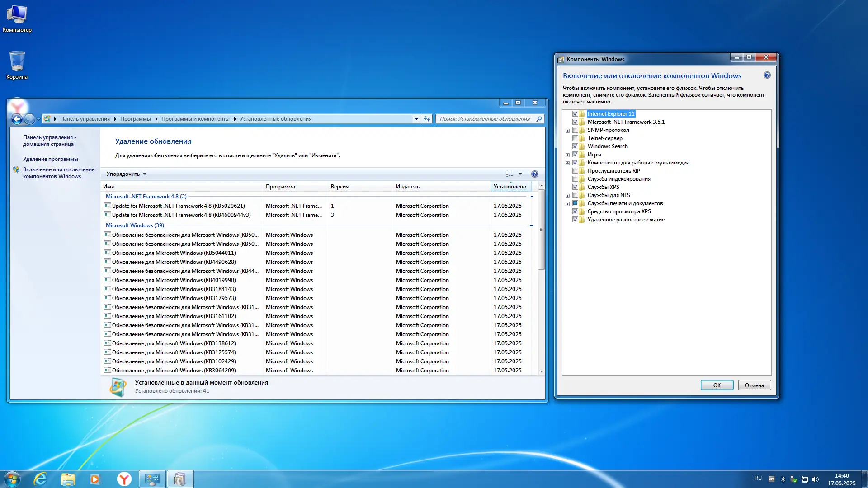Click the Back navigation arrow button
Screen dimensions: 868x488
pos(17,119)
